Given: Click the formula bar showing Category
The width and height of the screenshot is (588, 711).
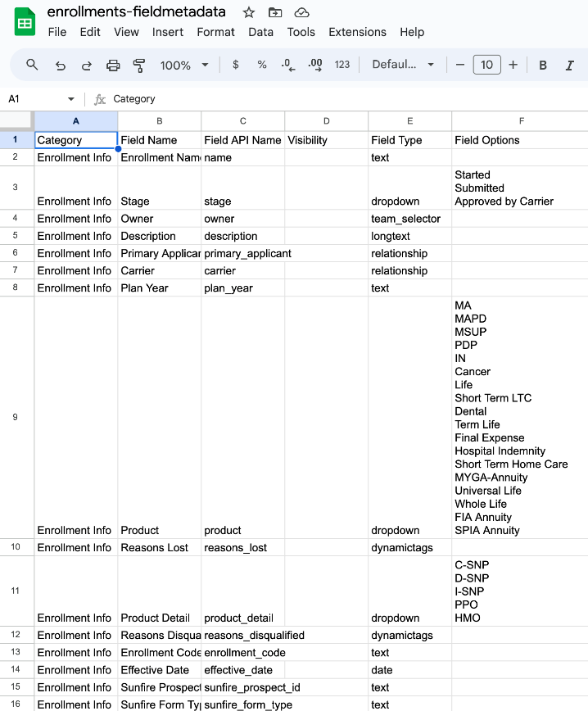Looking at the screenshot, I should (x=349, y=99).
